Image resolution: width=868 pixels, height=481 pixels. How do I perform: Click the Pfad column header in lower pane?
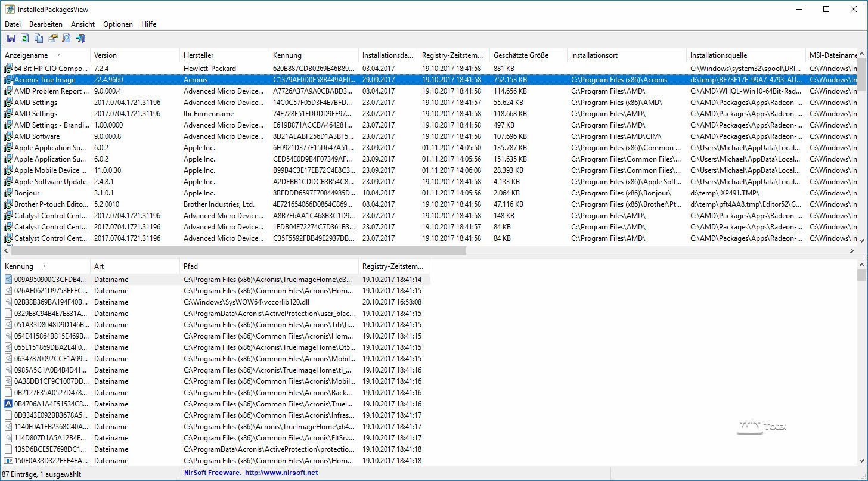[x=268, y=266]
